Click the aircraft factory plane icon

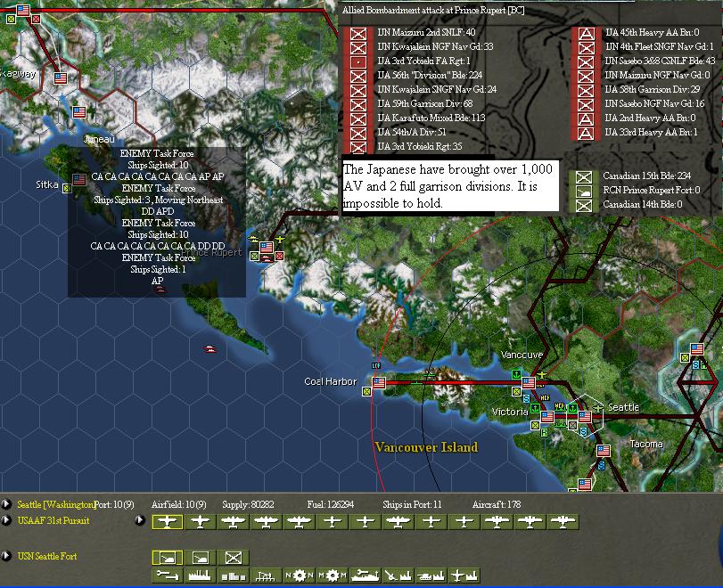(x=464, y=576)
